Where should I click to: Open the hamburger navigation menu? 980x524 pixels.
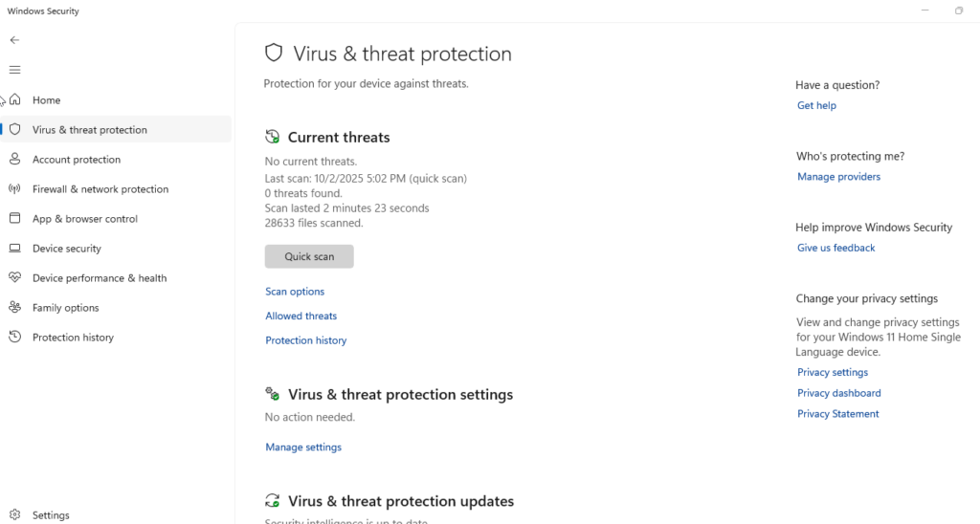tap(14, 70)
